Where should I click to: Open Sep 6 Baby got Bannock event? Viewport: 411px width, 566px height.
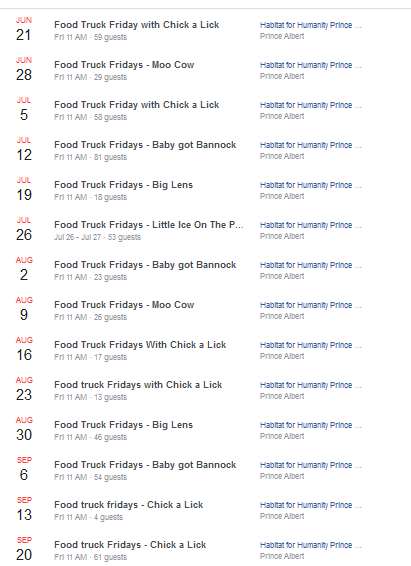tap(145, 465)
